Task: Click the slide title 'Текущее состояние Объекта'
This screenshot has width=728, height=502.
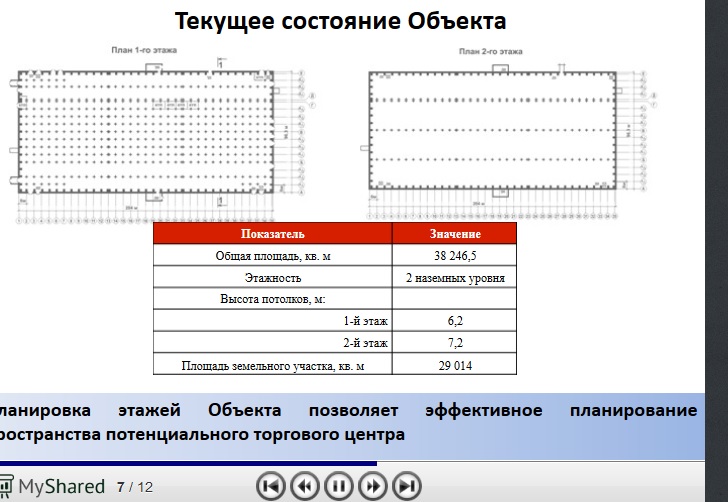Action: (x=340, y=21)
